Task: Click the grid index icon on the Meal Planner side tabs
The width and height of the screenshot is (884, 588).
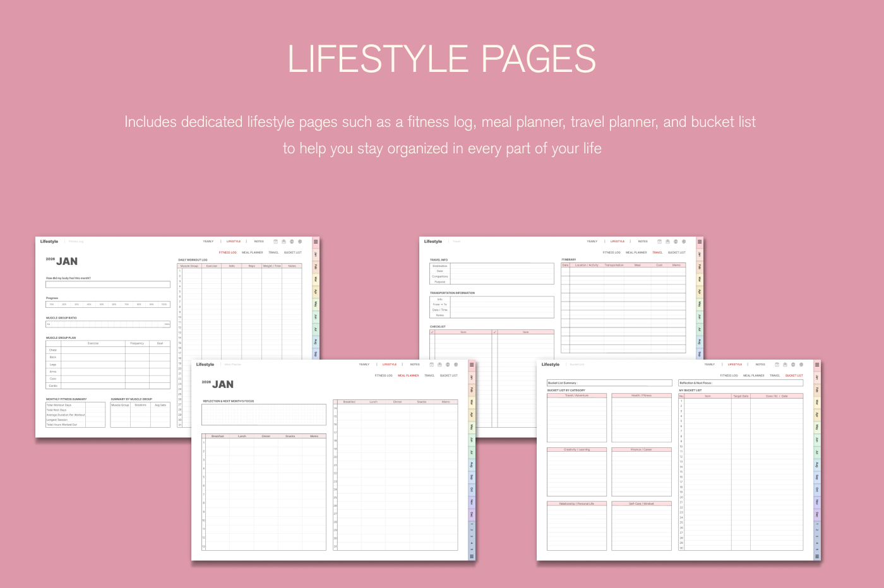Action: click(472, 556)
